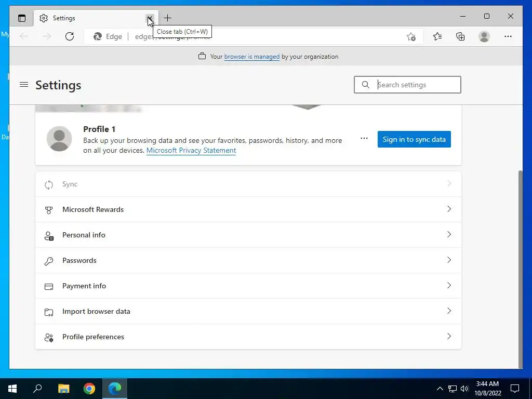The width and height of the screenshot is (532, 399).
Task: Click the Profile 1 avatar picture
Action: (x=59, y=139)
